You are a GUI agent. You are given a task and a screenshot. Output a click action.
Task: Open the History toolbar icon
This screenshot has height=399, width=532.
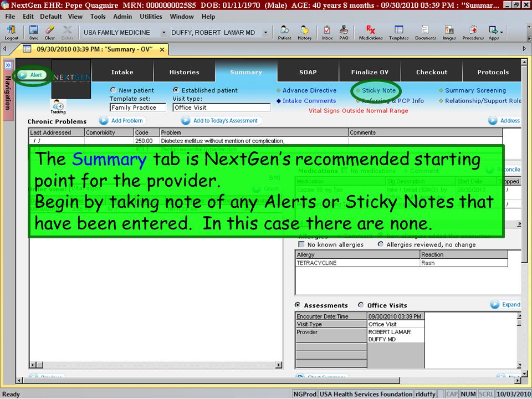[x=304, y=33]
